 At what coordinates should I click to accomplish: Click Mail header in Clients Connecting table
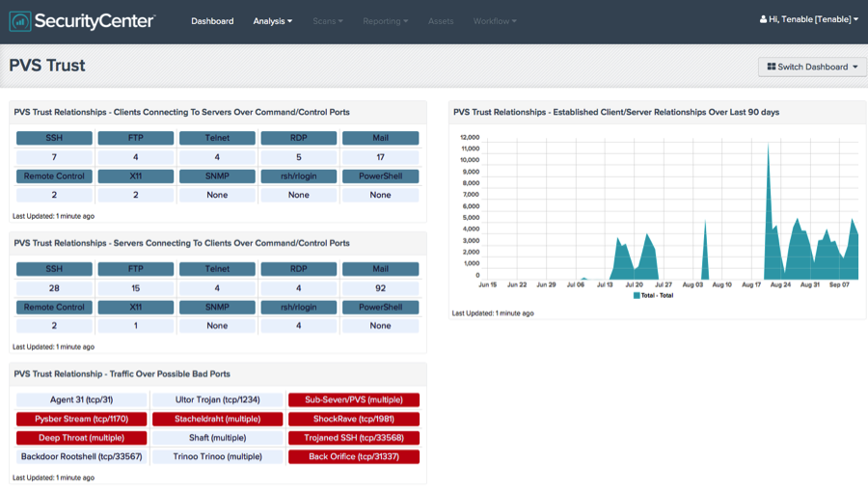(380, 138)
